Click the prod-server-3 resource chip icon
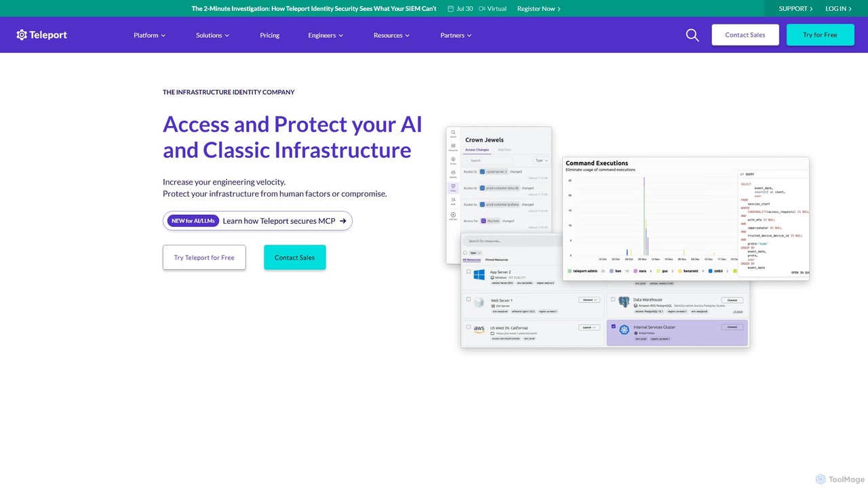The image size is (868, 488). pyautogui.click(x=482, y=171)
